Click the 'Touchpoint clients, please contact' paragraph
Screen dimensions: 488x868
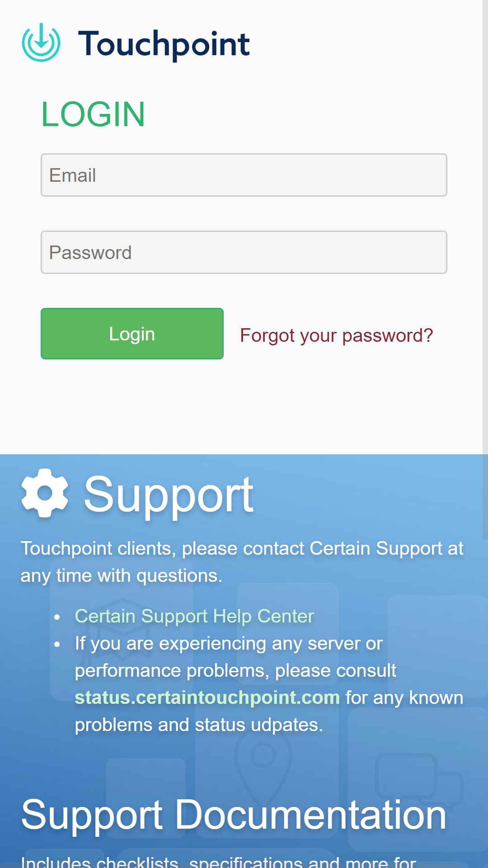(242, 562)
